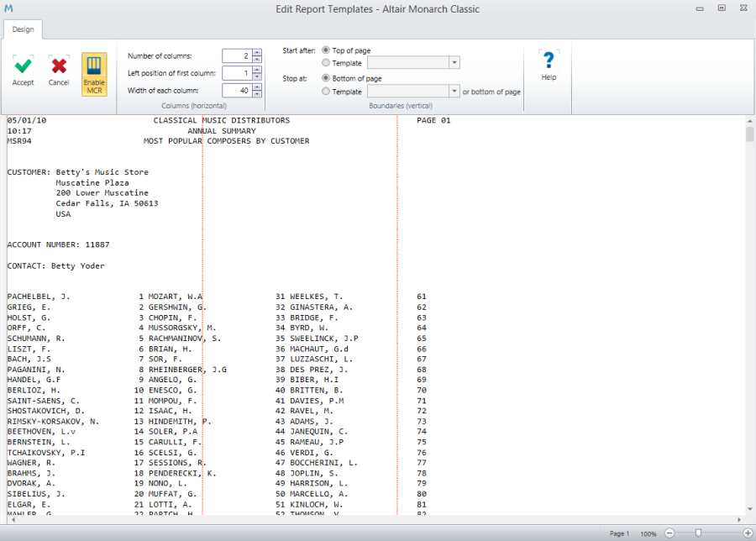This screenshot has height=541, width=756.
Task: Click the zoom slider handle
Action: [698, 533]
